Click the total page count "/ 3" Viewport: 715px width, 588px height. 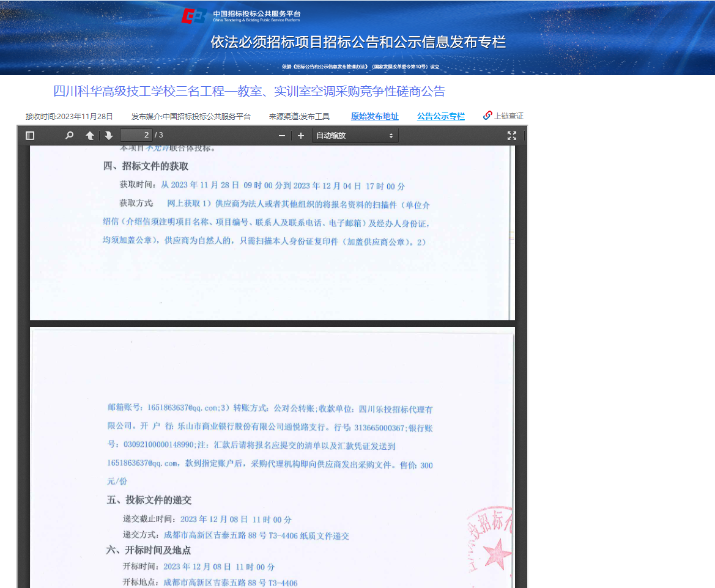tap(158, 135)
